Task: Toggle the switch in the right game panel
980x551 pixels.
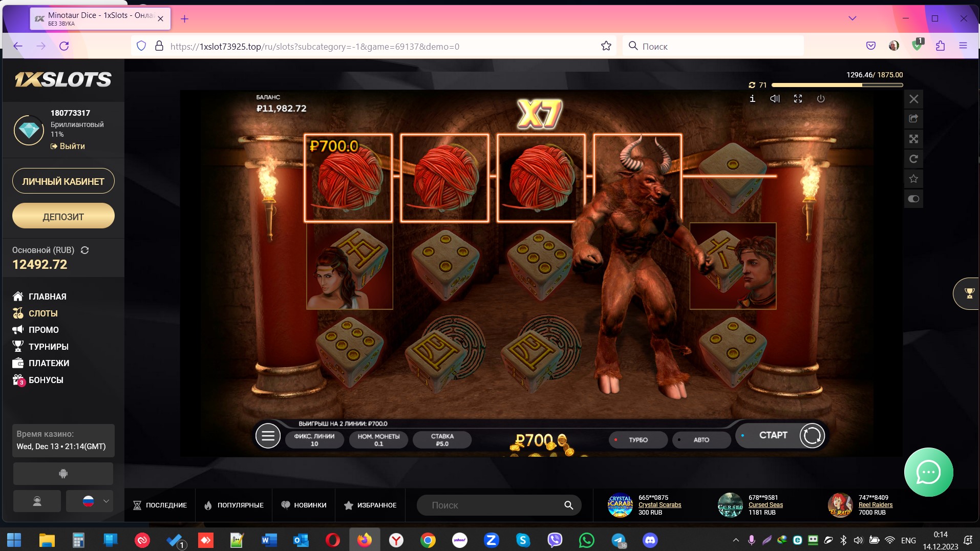Action: [914, 199]
